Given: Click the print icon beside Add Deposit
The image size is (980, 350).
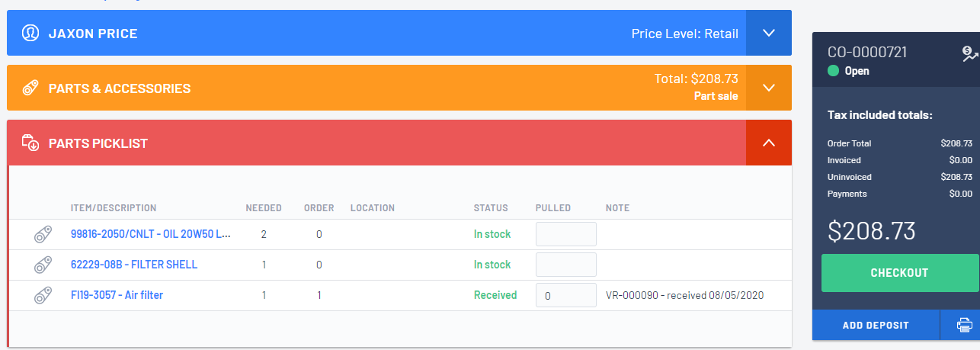Looking at the screenshot, I should coord(964,326).
